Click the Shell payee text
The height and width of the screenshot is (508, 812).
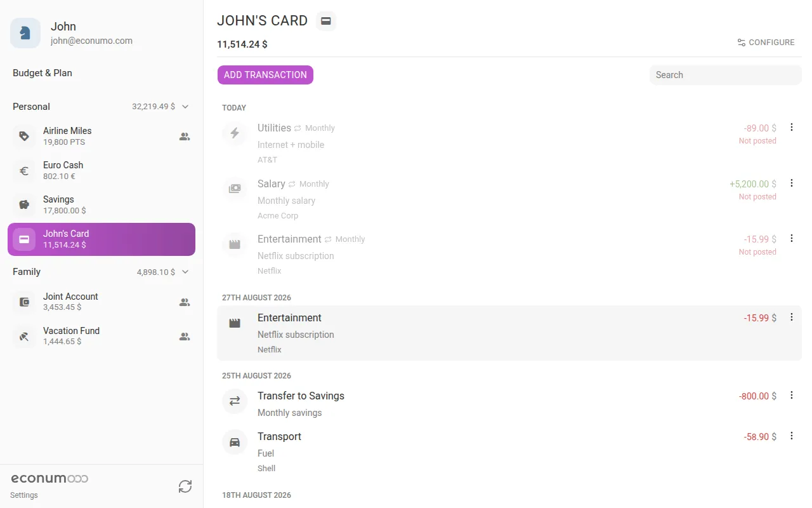(x=266, y=468)
